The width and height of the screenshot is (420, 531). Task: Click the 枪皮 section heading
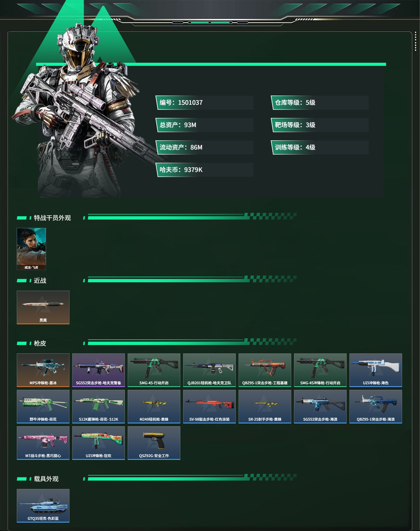[40, 343]
